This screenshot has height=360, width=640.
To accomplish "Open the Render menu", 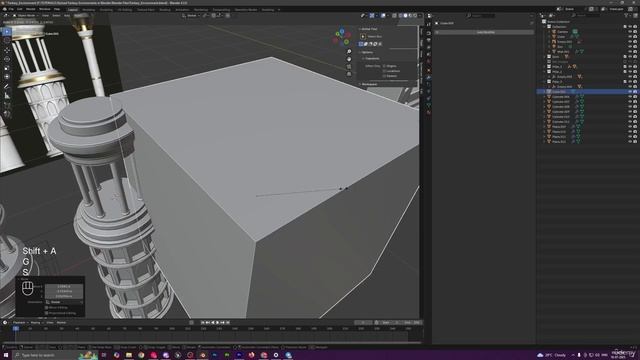I will [31, 9].
